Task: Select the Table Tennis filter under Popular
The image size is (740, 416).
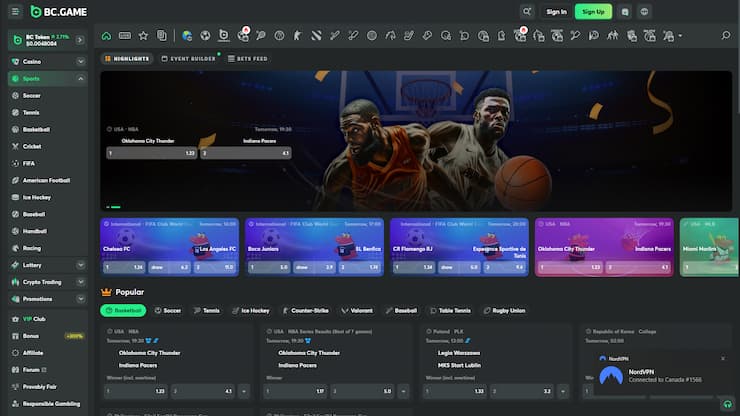Action: (x=450, y=311)
